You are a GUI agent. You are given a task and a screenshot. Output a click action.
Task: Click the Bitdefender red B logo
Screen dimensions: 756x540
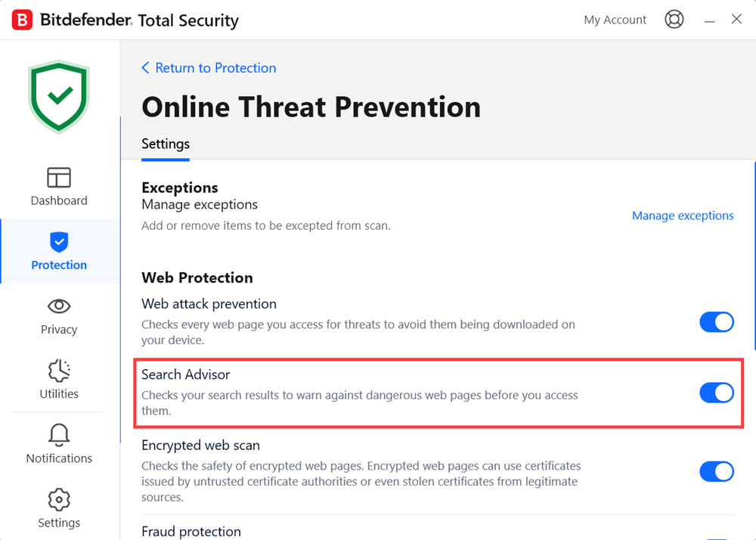coord(22,20)
